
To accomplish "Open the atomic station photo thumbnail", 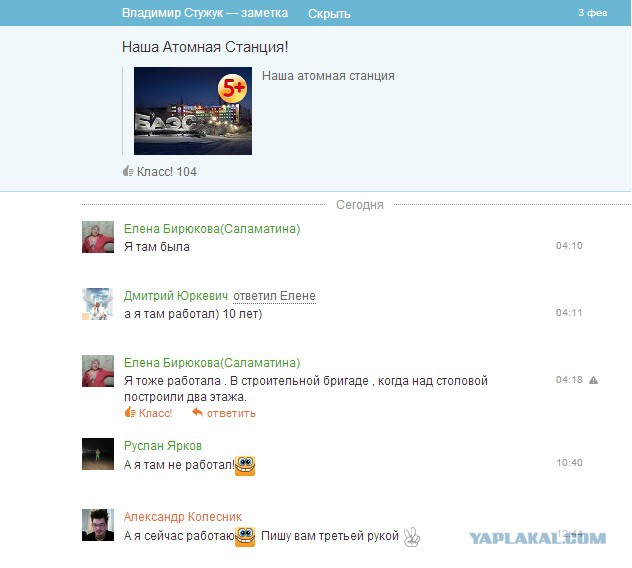I will 192,111.
